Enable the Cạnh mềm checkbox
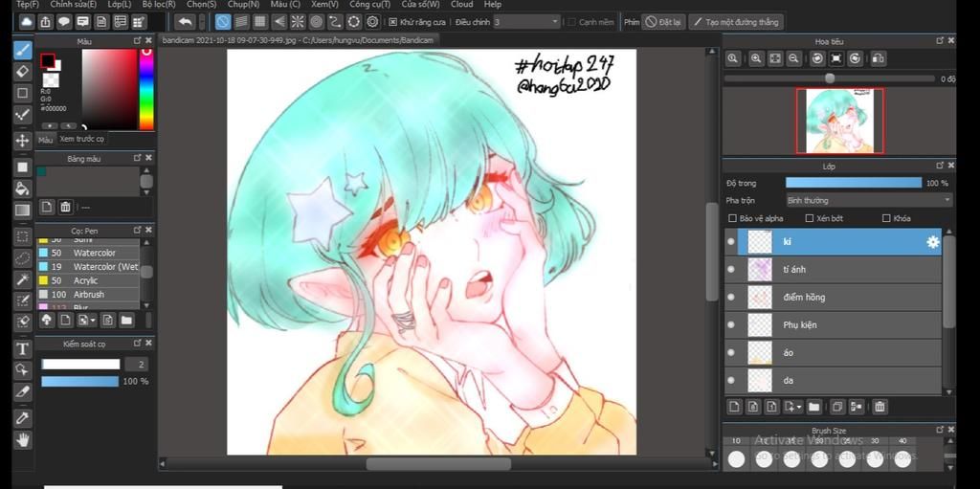980x489 pixels. point(571,22)
